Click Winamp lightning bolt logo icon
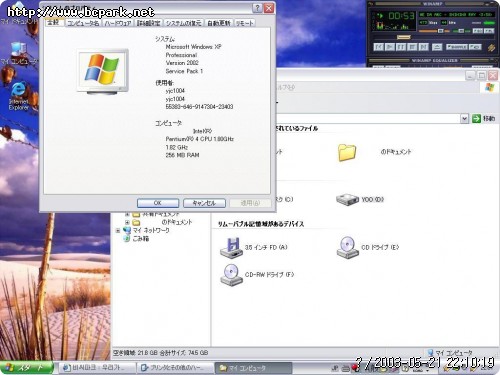This screenshot has width=500, height=375. click(x=491, y=48)
